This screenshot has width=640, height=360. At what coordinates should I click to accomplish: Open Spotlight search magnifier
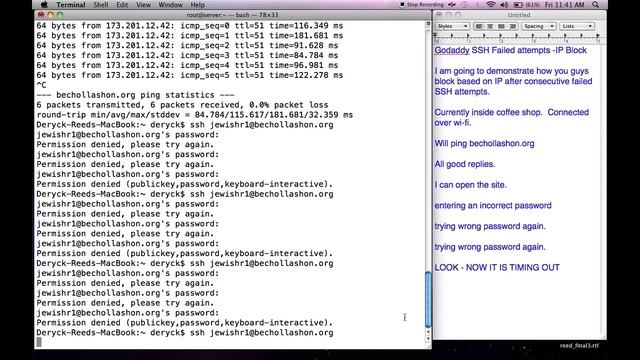pyautogui.click(x=596, y=5)
